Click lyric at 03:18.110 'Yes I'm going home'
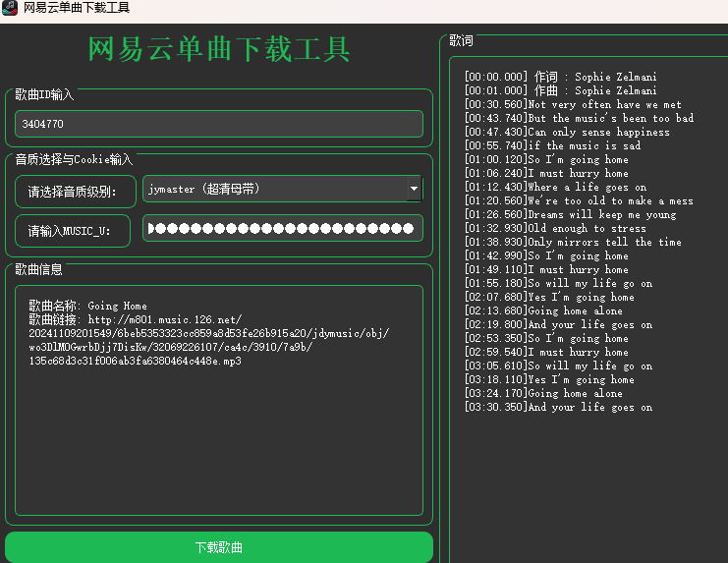728x563 pixels. point(549,379)
